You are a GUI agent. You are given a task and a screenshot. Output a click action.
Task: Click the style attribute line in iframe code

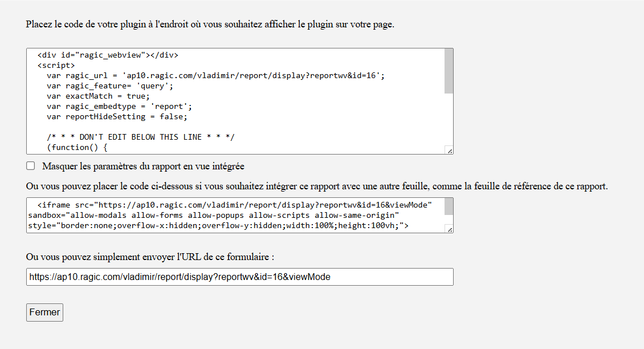218,226
